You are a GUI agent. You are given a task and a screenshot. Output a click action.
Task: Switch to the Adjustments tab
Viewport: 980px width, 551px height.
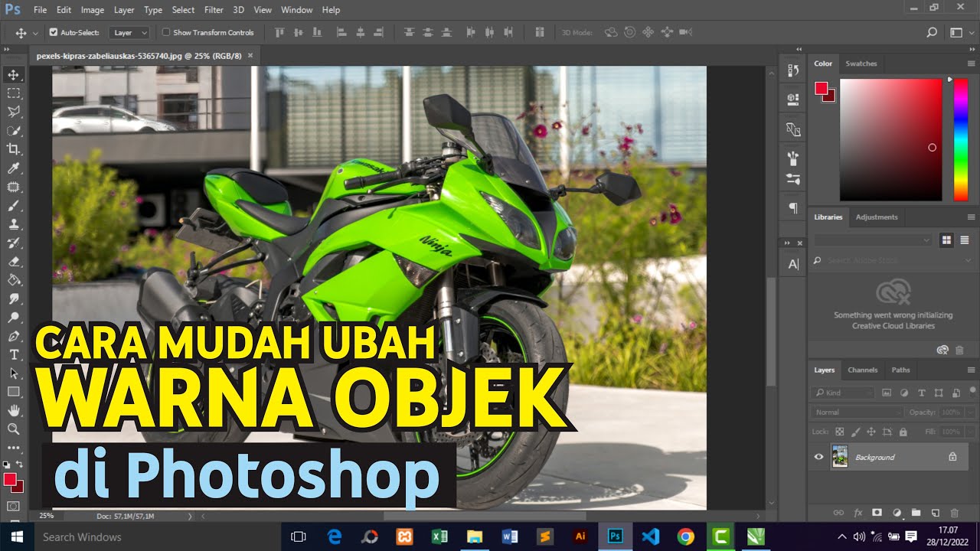point(877,217)
